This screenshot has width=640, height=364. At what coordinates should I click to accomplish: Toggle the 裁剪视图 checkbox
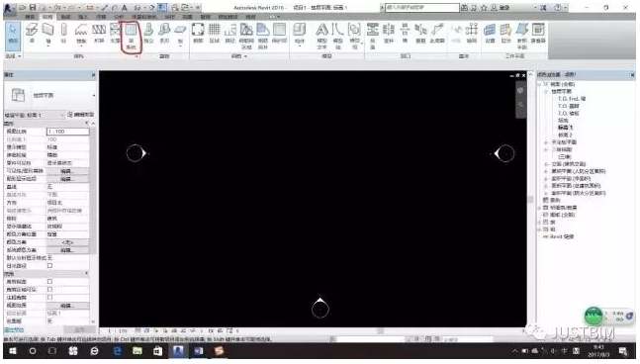tap(49, 281)
